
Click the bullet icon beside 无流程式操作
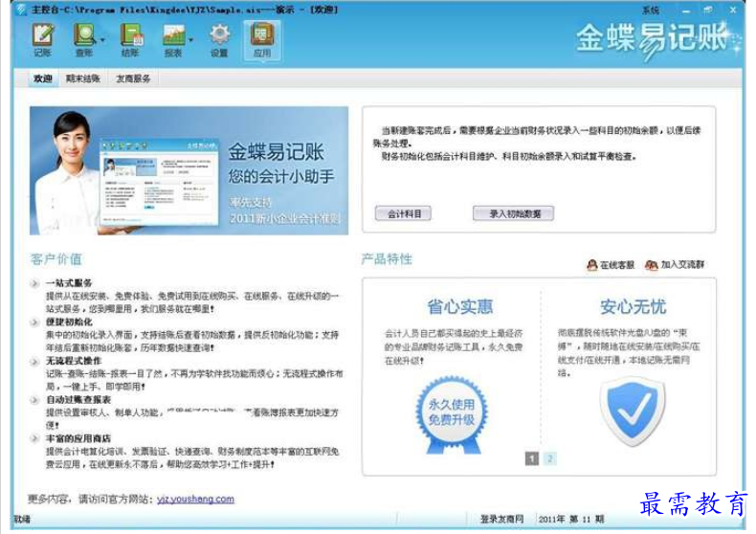pos(34,362)
